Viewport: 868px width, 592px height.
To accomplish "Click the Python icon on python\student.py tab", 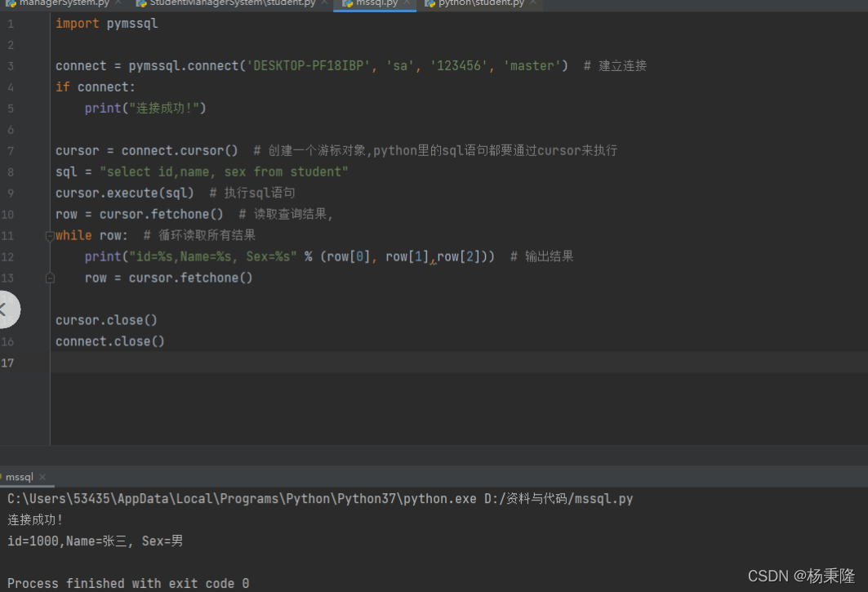I will [x=430, y=3].
